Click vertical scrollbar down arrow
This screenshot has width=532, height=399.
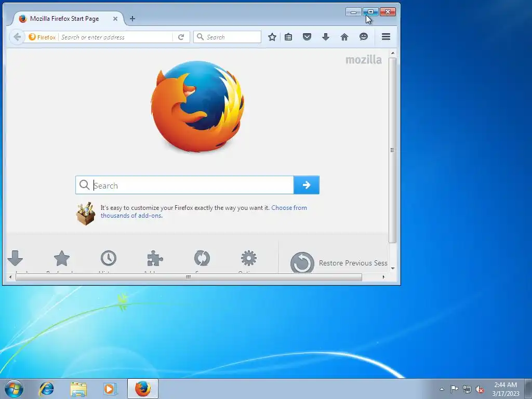[x=393, y=269]
